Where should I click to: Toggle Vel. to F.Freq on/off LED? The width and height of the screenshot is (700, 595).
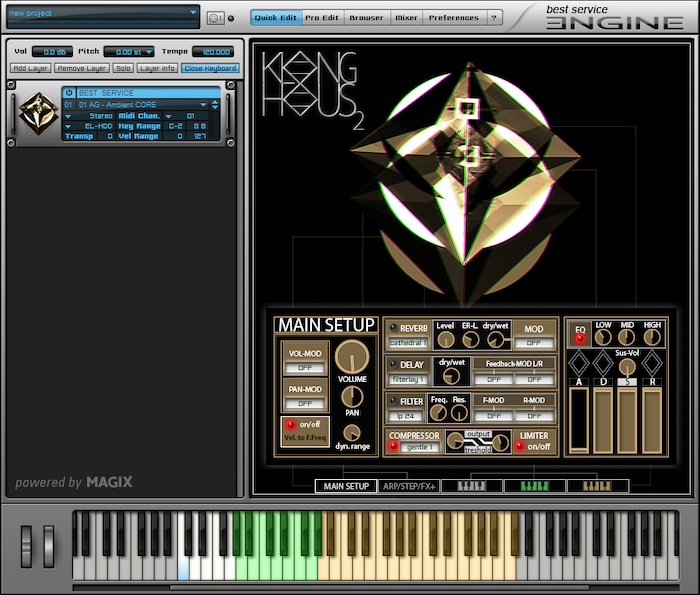point(291,424)
